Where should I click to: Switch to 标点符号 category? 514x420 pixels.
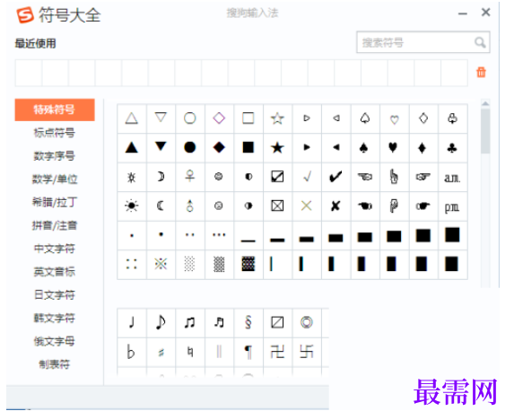[55, 133]
